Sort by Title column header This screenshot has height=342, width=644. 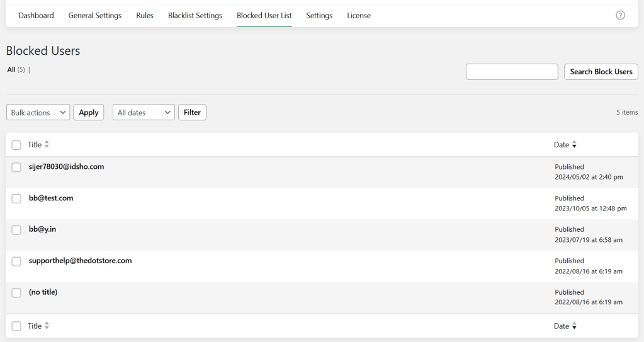click(35, 145)
